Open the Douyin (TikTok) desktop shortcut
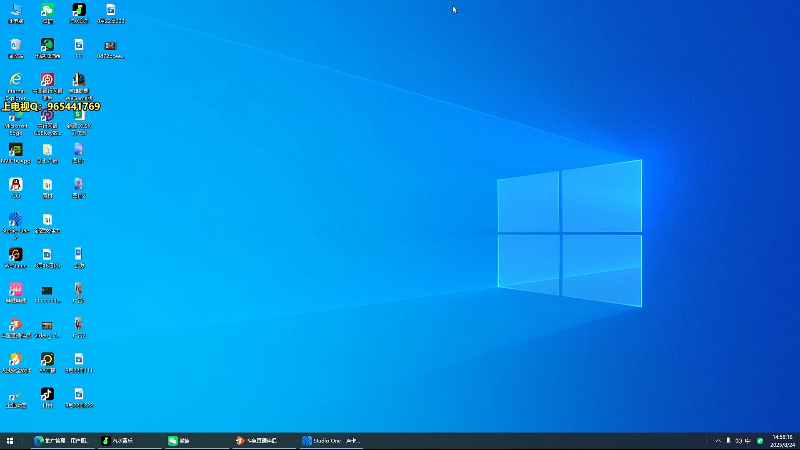Image resolution: width=800 pixels, height=450 pixels. (x=47, y=398)
